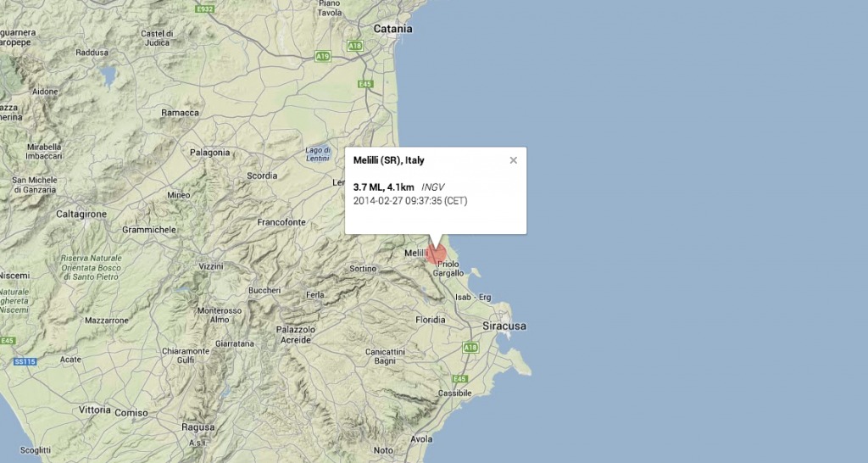Click the INGV source text in popup
The image size is (868, 463).
pyautogui.click(x=433, y=187)
